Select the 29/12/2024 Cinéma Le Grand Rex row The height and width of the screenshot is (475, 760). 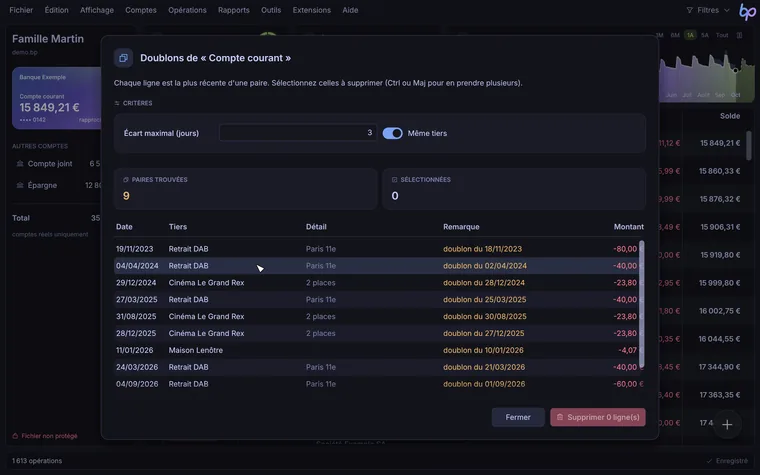pos(379,283)
